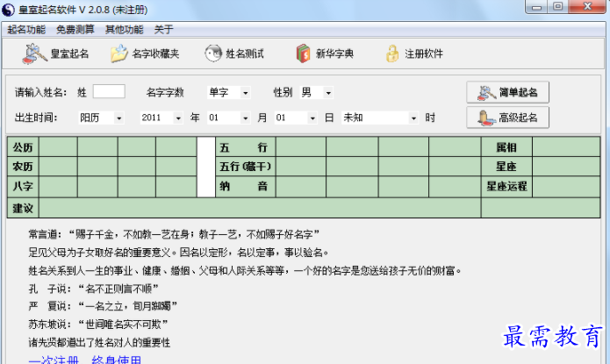Expand the 2011 year dropdown
610x364 pixels.
178,118
